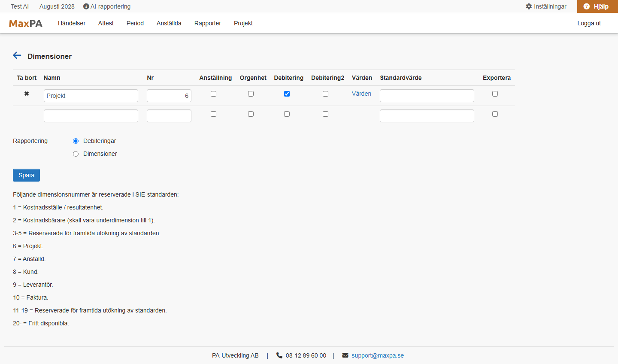Select the Dimensioner radio button

click(76, 154)
